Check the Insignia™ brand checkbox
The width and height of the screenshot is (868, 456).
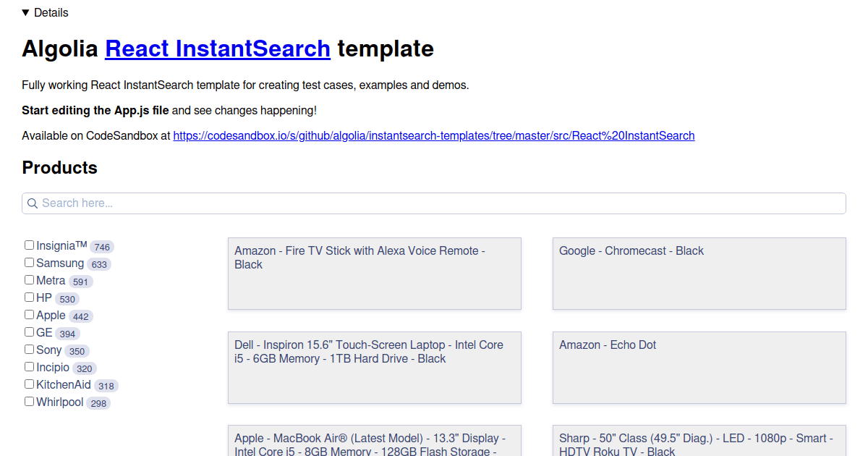click(x=30, y=245)
